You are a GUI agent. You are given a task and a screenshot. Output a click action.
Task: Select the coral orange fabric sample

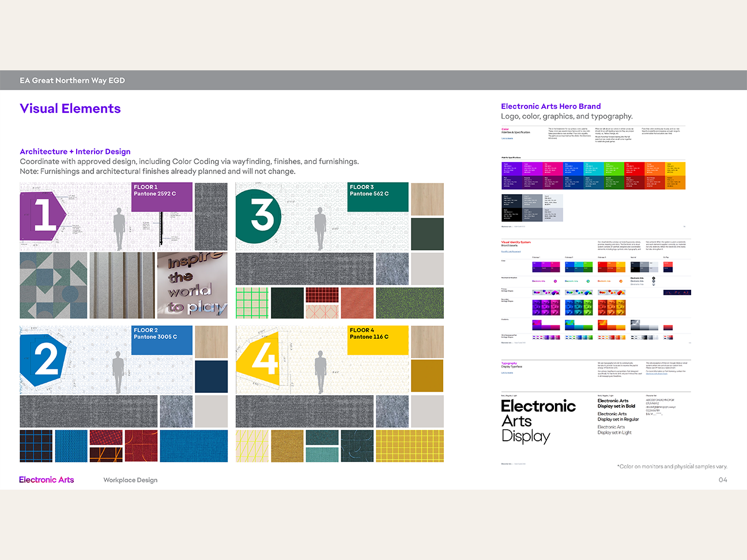tap(357, 303)
